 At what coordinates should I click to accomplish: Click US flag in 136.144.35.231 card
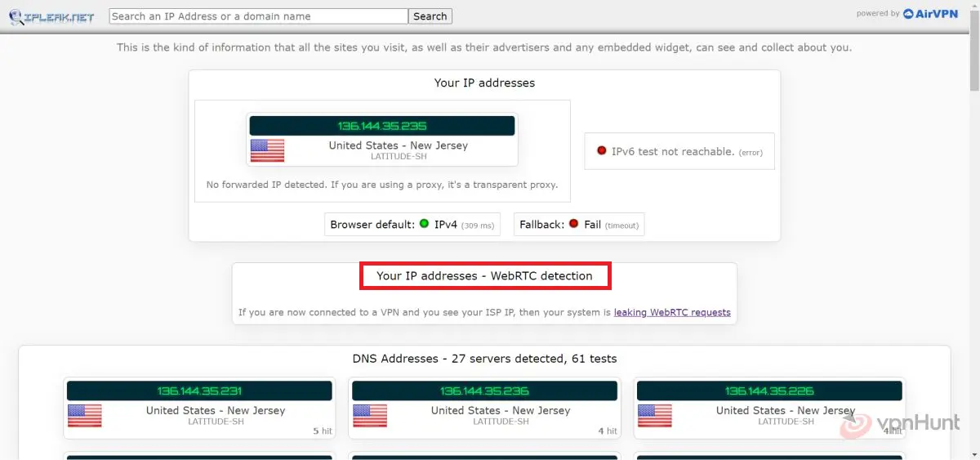(84, 415)
